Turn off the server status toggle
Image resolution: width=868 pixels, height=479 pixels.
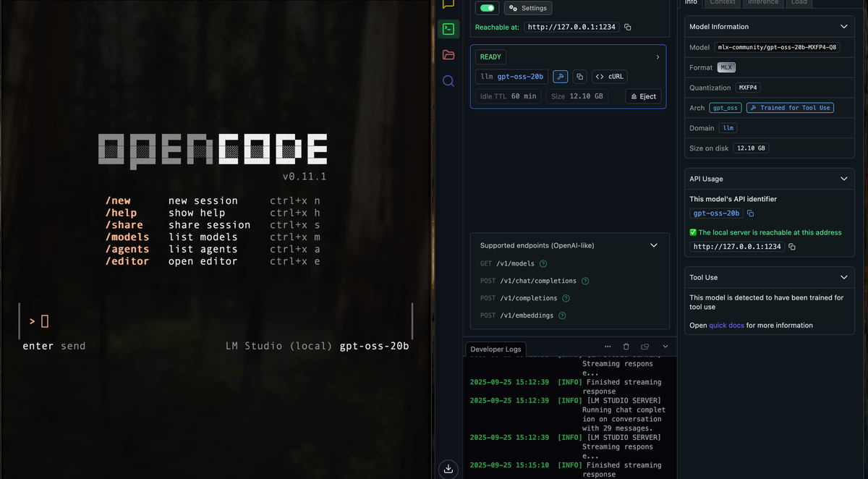click(486, 7)
